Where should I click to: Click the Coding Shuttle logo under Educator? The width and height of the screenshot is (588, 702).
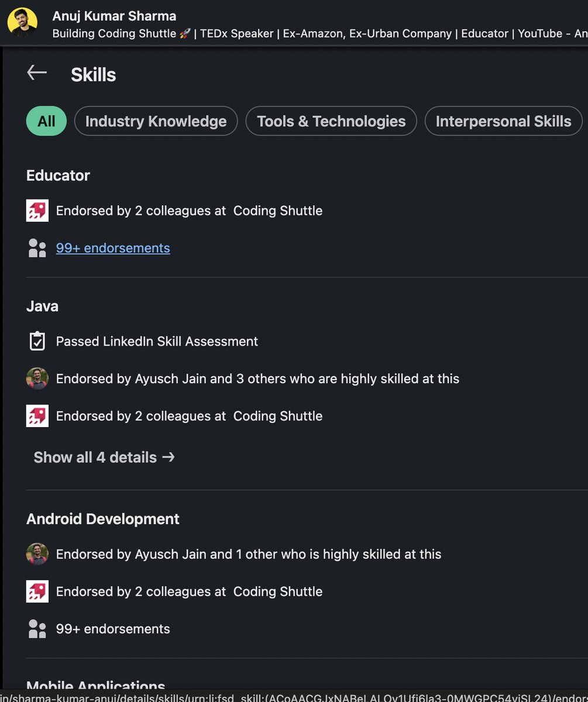pos(37,211)
